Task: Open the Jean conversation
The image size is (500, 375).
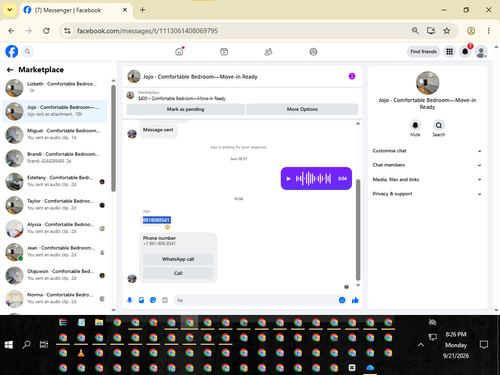Action: tap(55, 252)
